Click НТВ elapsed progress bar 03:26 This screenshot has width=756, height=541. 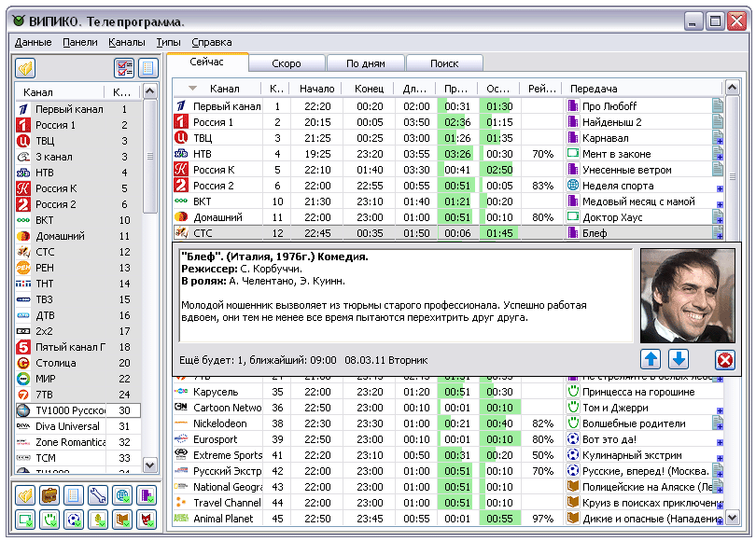(x=457, y=154)
